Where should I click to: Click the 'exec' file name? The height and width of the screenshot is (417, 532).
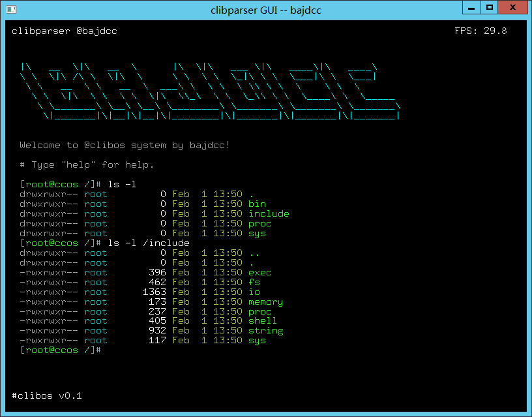pyautogui.click(x=260, y=273)
